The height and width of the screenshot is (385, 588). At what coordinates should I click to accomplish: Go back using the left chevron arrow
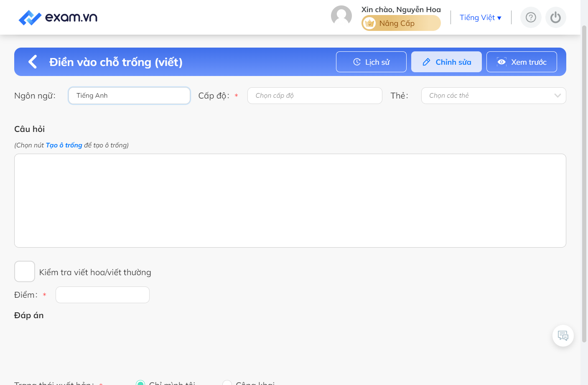tap(33, 62)
